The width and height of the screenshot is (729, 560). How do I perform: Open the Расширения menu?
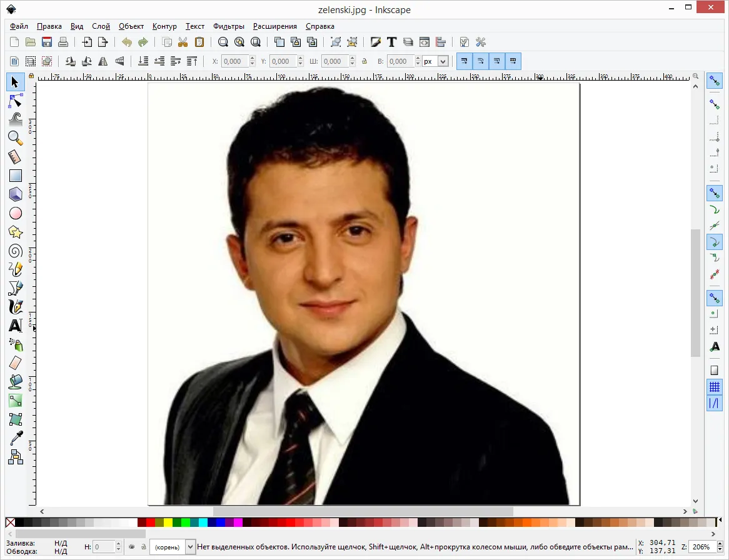tap(274, 26)
